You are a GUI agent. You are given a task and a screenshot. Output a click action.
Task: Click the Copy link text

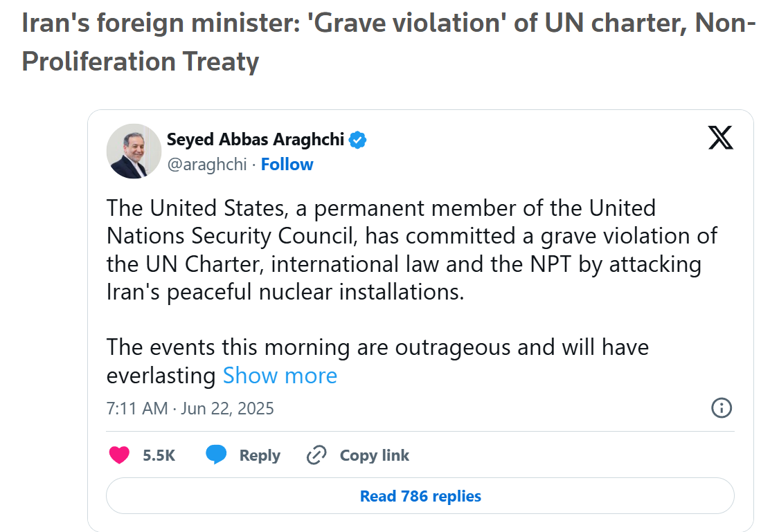(x=374, y=455)
